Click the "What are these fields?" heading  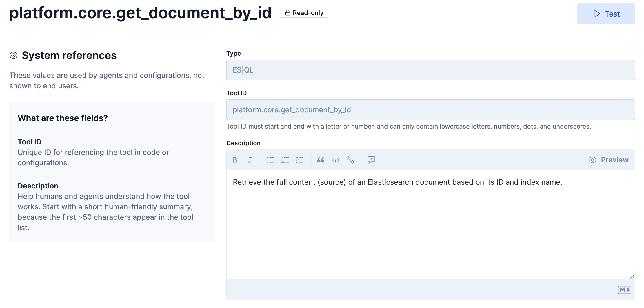pyautogui.click(x=63, y=118)
